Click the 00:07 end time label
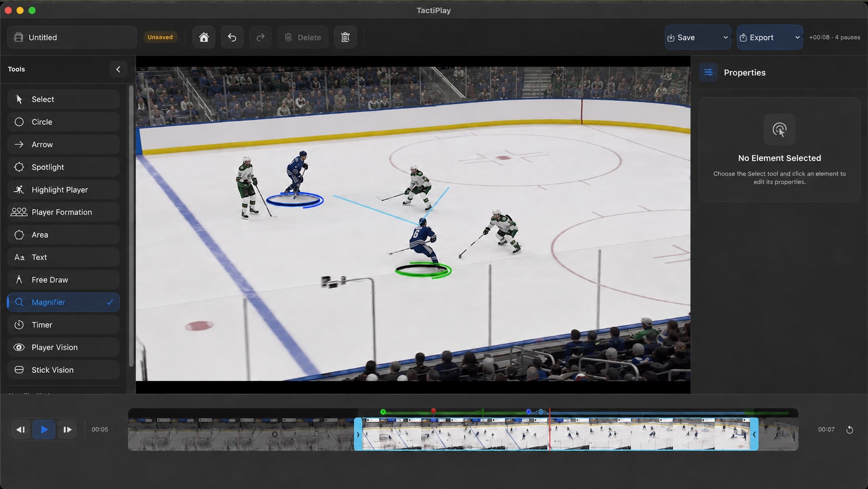Viewport: 868px width, 489px height. pyautogui.click(x=826, y=430)
